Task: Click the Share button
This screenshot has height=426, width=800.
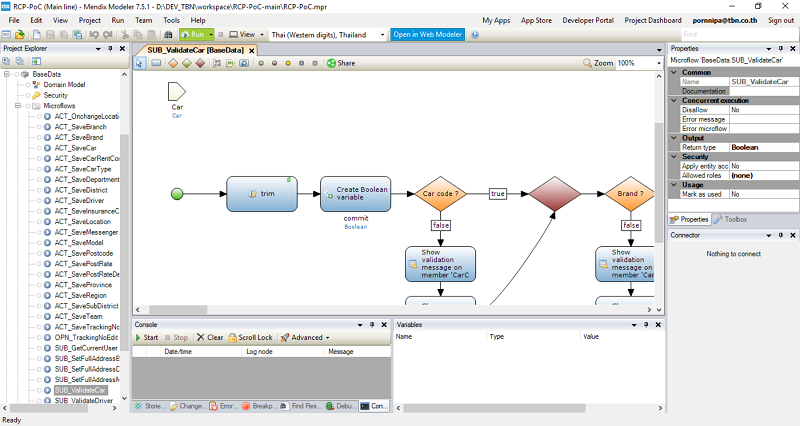Action: coord(341,63)
